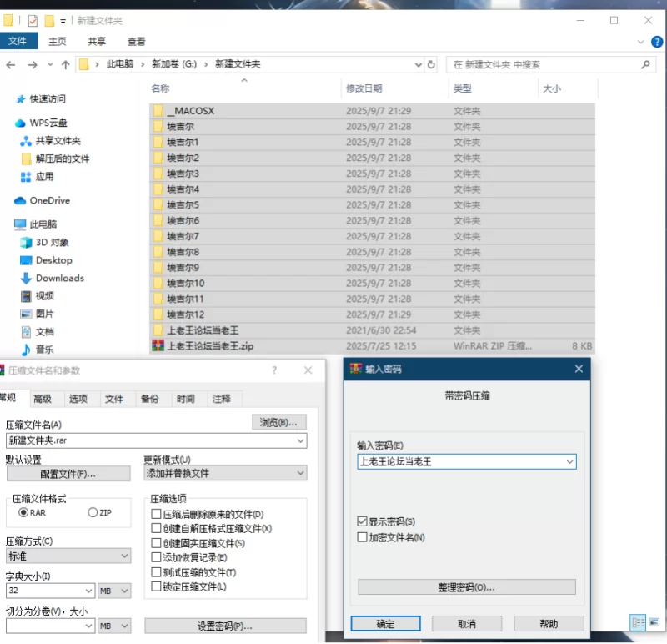667x644 pixels.
Task: Open Pictures folder in sidebar
Action: [37, 314]
